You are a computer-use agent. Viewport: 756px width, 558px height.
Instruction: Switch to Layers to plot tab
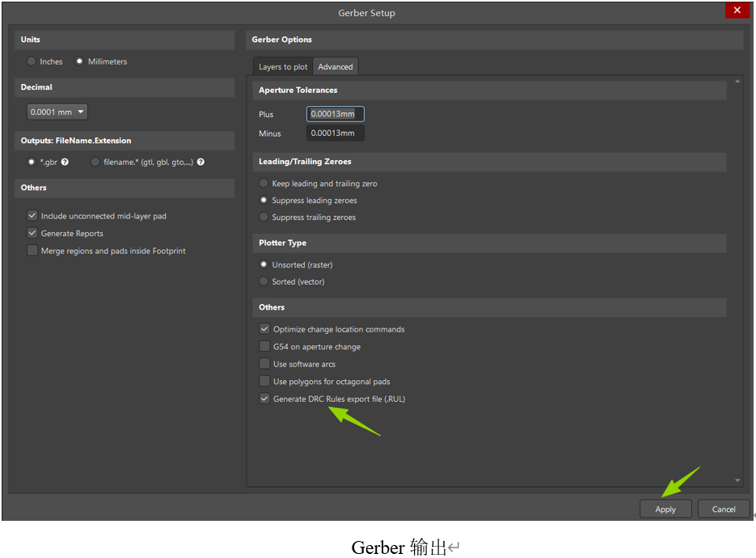coord(283,66)
